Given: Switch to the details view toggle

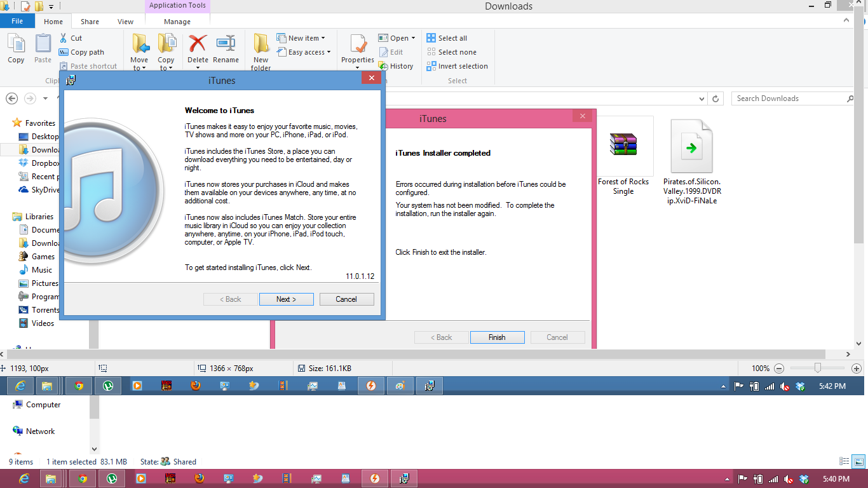Looking at the screenshot, I should click(844, 462).
